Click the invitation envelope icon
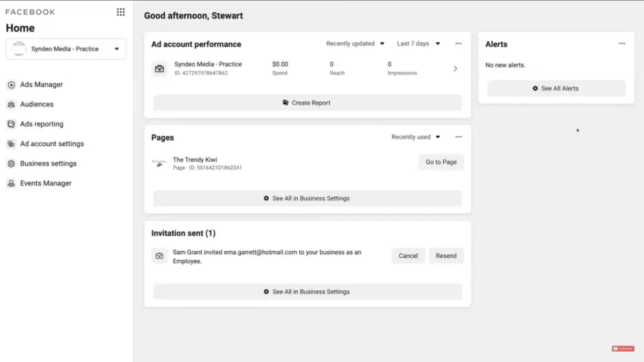The width and height of the screenshot is (644, 362). pos(159,256)
